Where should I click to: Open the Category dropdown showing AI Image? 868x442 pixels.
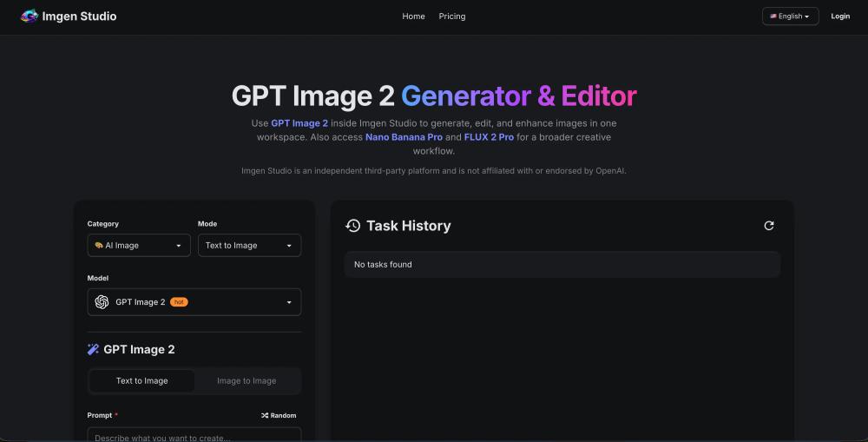pyautogui.click(x=139, y=246)
